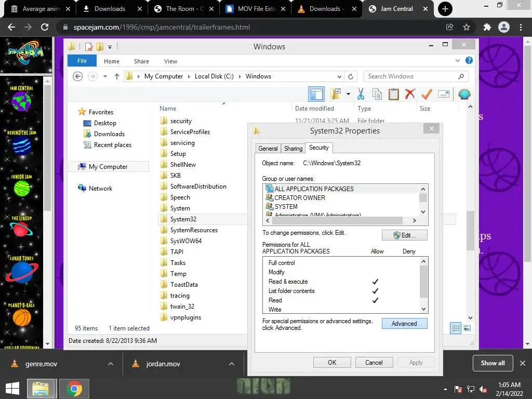
Task: Click the magnifier icon in Search Windows
Action: point(461,76)
